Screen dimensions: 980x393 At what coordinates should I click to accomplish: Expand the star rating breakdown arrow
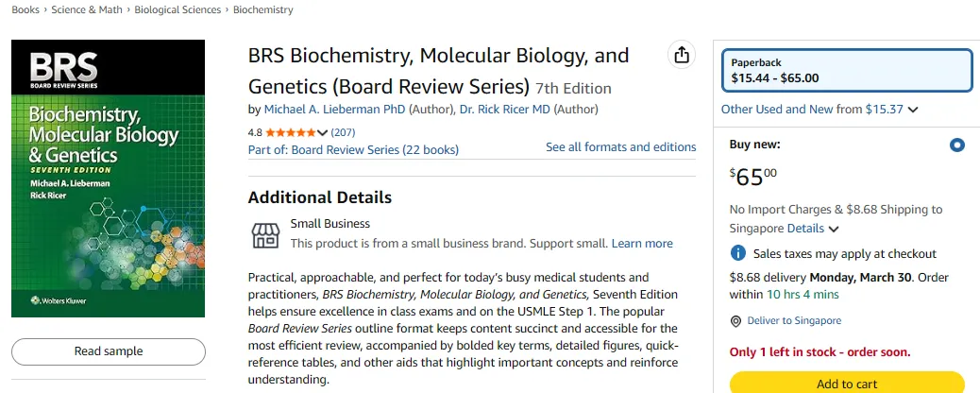[324, 132]
